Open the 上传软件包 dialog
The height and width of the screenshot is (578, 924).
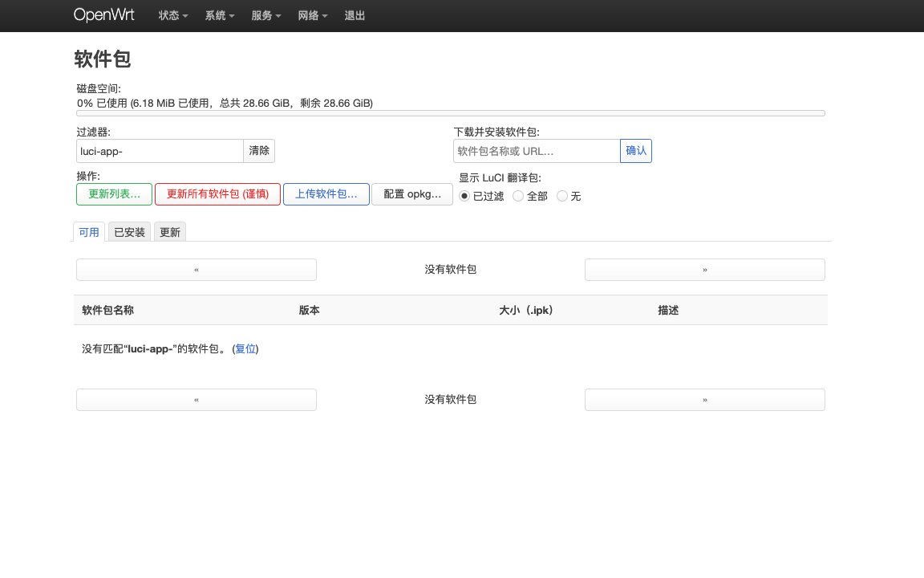326,193
